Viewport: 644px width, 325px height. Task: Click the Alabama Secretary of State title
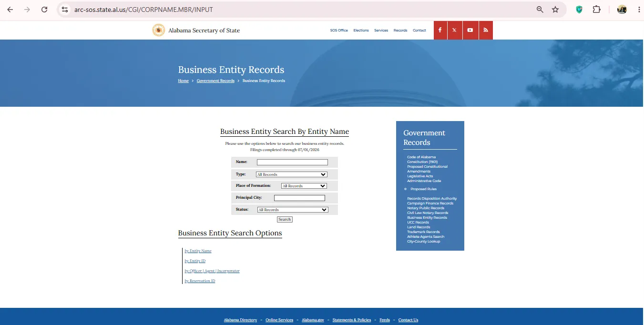tap(204, 30)
